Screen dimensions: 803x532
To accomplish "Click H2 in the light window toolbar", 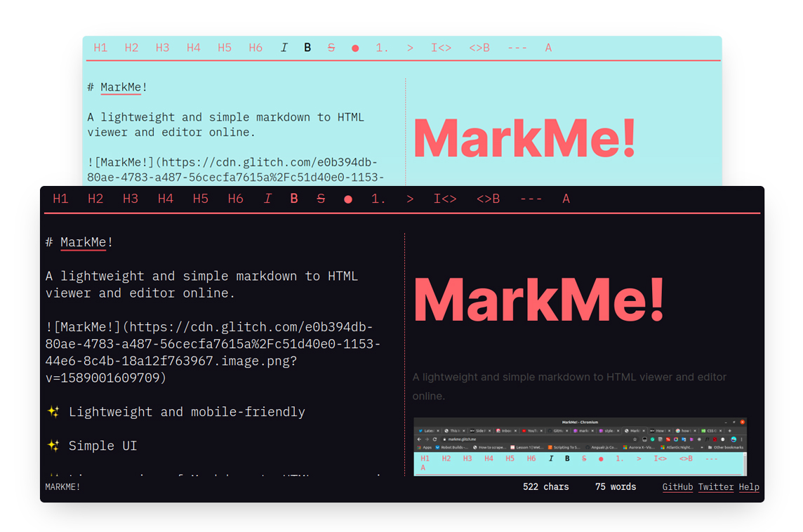I will click(x=132, y=48).
